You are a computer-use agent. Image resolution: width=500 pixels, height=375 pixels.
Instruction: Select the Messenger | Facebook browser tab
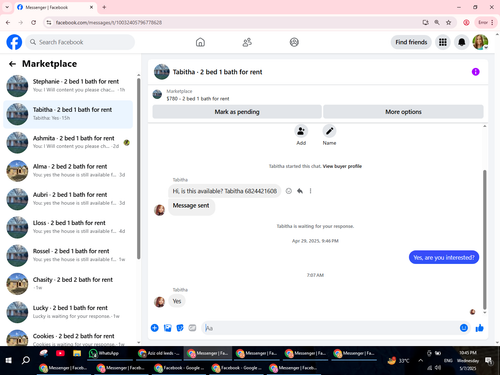click(55, 7)
